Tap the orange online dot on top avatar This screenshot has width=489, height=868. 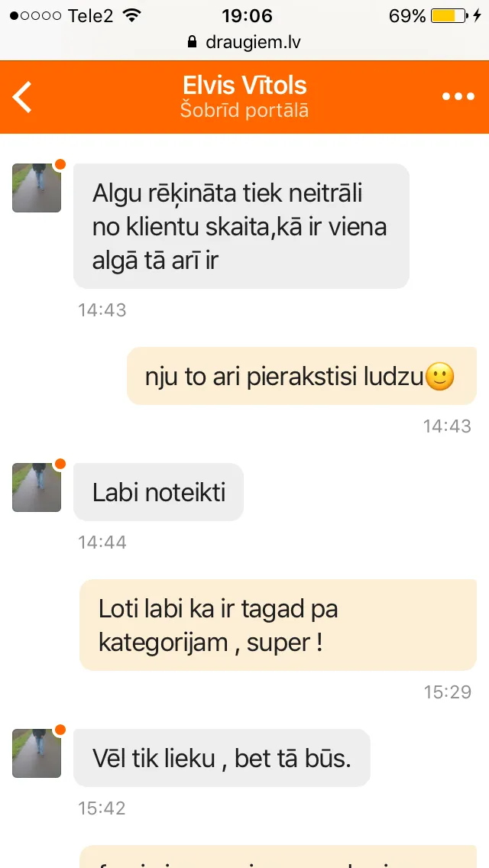click(x=60, y=164)
